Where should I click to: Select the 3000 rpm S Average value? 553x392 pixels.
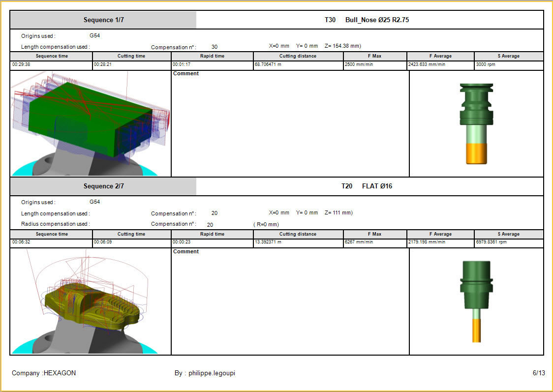pos(487,64)
